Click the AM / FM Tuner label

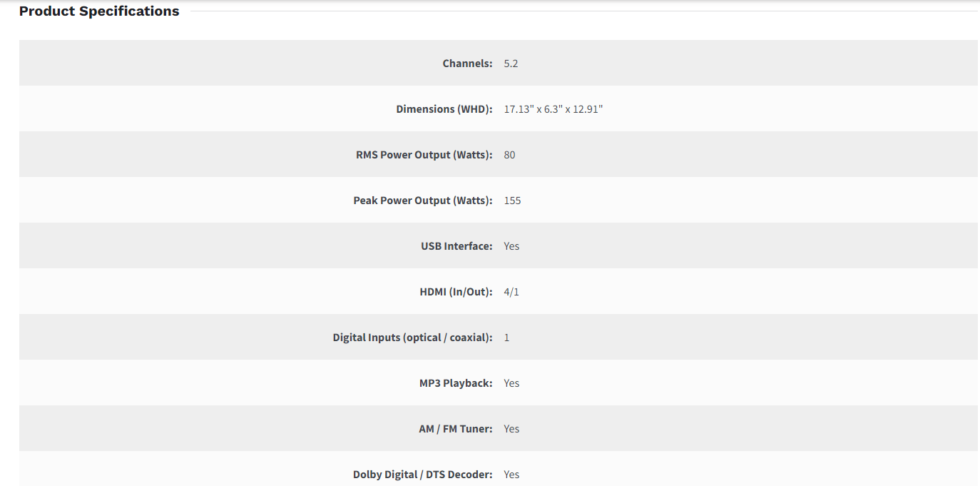tap(455, 429)
